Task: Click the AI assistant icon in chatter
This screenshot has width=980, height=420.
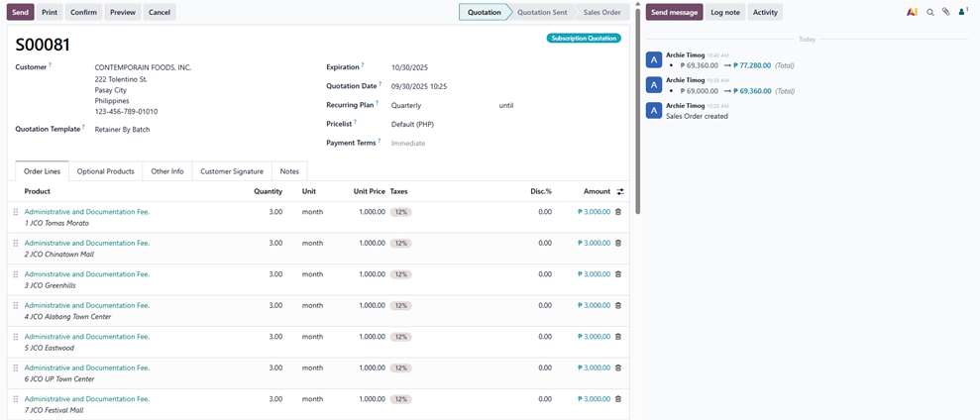Action: [912, 12]
